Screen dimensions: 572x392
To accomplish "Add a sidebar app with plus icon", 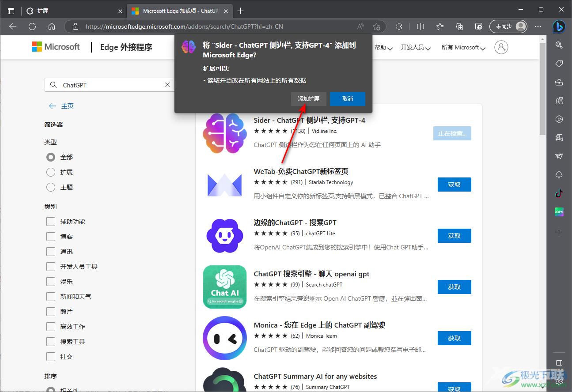I will point(559,232).
